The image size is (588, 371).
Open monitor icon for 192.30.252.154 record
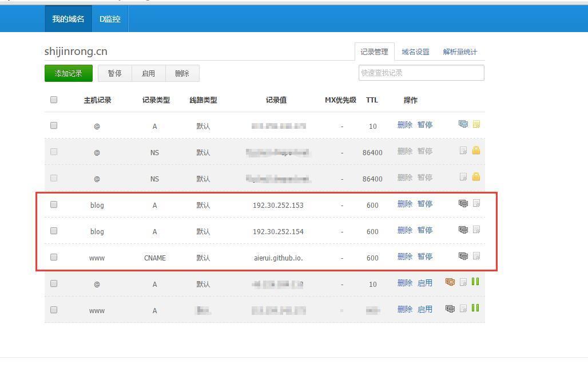pyautogui.click(x=463, y=230)
